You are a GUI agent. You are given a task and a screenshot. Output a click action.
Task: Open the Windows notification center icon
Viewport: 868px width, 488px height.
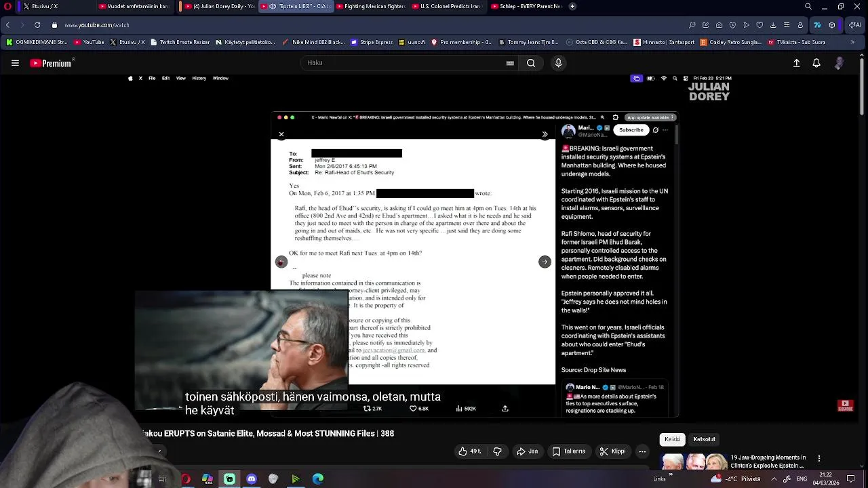pyautogui.click(x=851, y=479)
